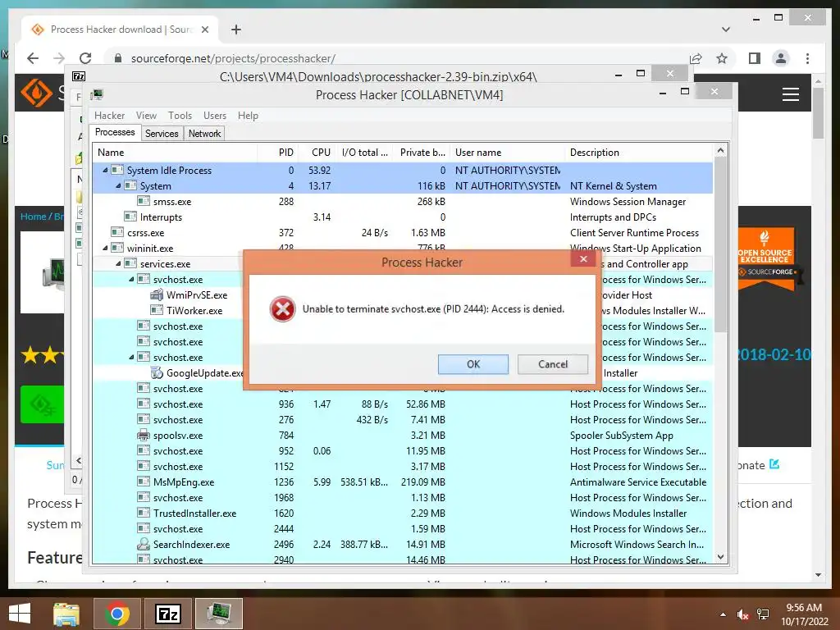840x630 pixels.
Task: Collapse svchost.exe node above GoogleUpdate.exe
Action: [131, 358]
